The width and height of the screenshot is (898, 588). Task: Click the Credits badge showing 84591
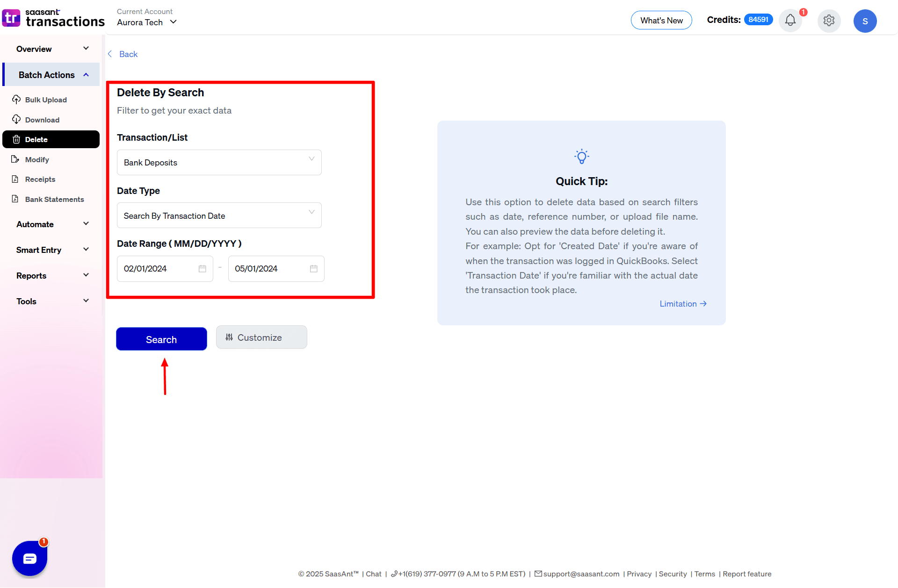[758, 19]
